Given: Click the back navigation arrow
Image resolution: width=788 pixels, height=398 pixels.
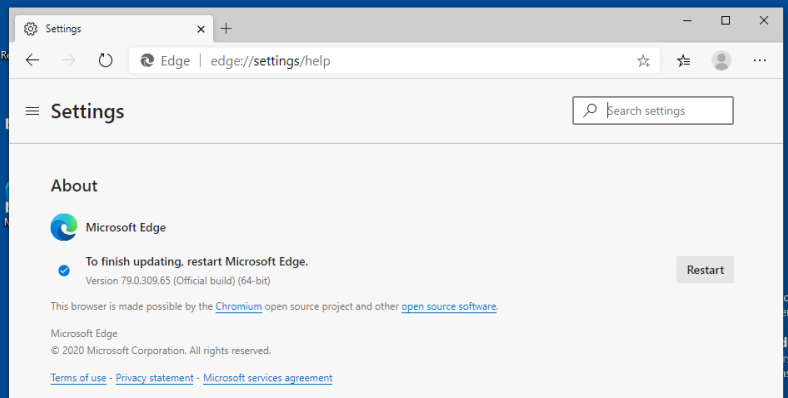Looking at the screenshot, I should point(32,60).
